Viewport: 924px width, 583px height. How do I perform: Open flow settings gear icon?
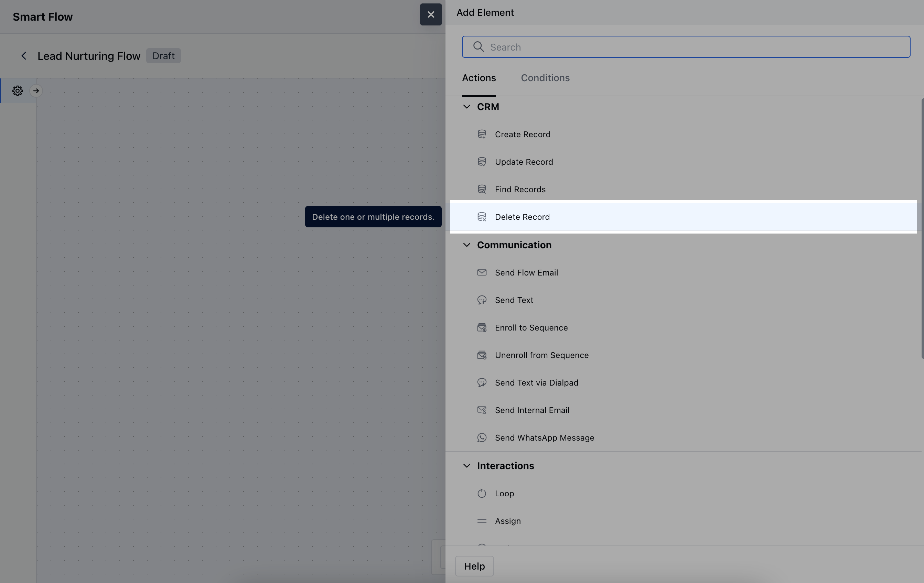[x=17, y=91]
